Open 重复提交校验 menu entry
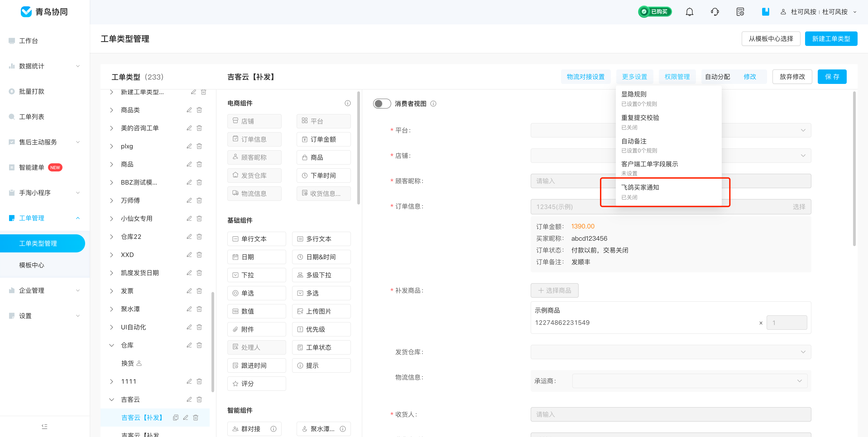The image size is (868, 437). tap(669, 122)
